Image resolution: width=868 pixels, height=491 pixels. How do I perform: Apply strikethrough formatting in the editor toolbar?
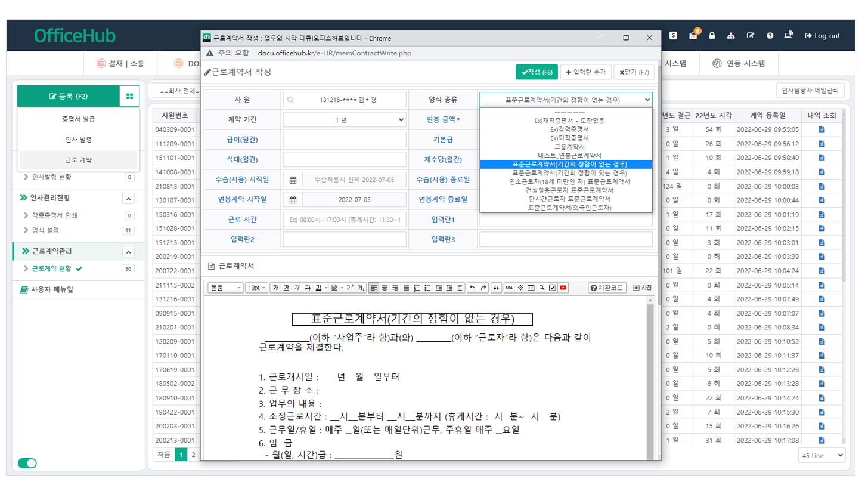(x=308, y=288)
